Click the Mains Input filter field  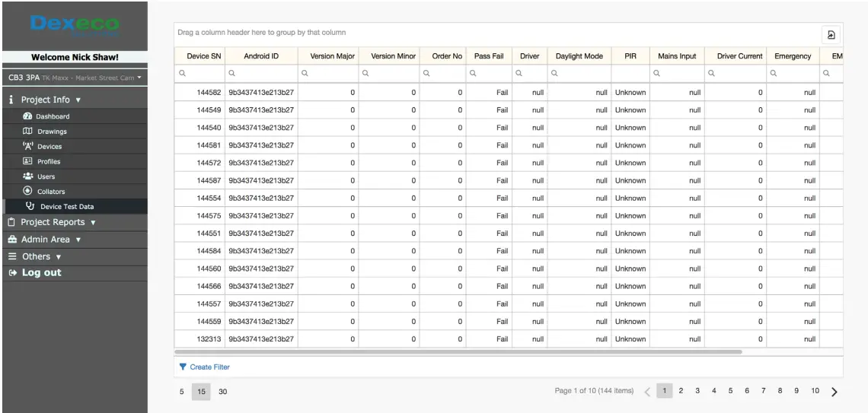pos(677,73)
